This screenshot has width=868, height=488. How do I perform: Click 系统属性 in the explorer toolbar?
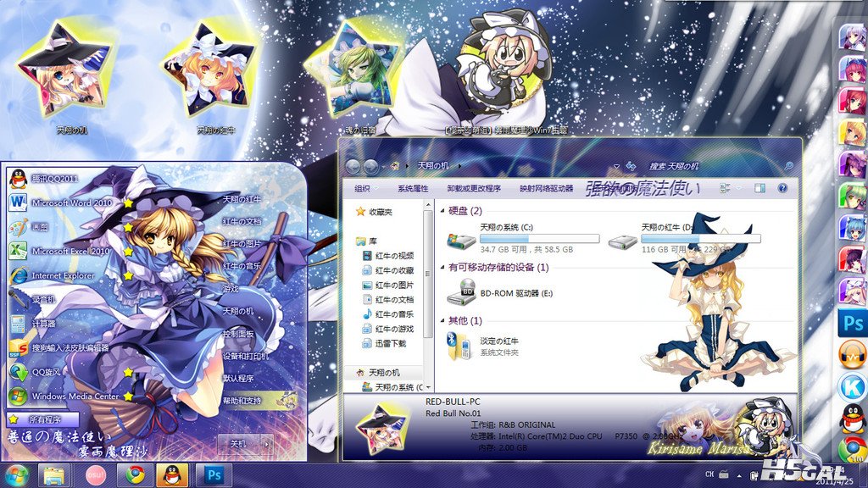pos(413,189)
